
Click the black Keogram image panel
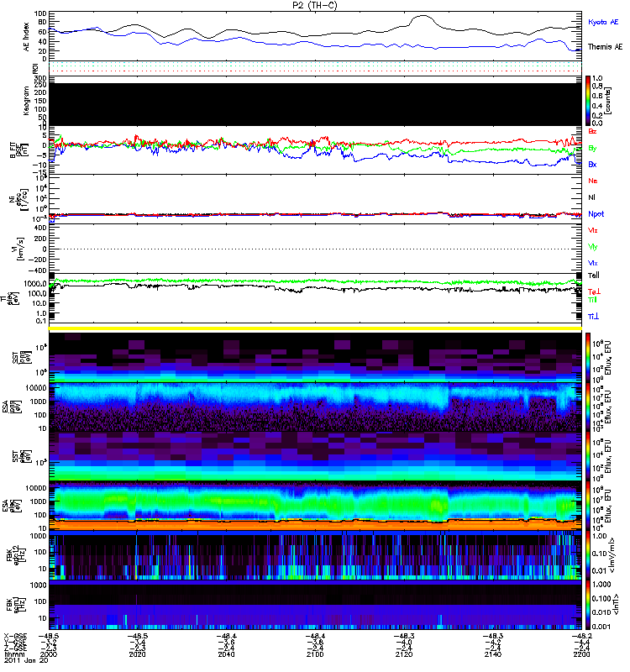[315, 104]
